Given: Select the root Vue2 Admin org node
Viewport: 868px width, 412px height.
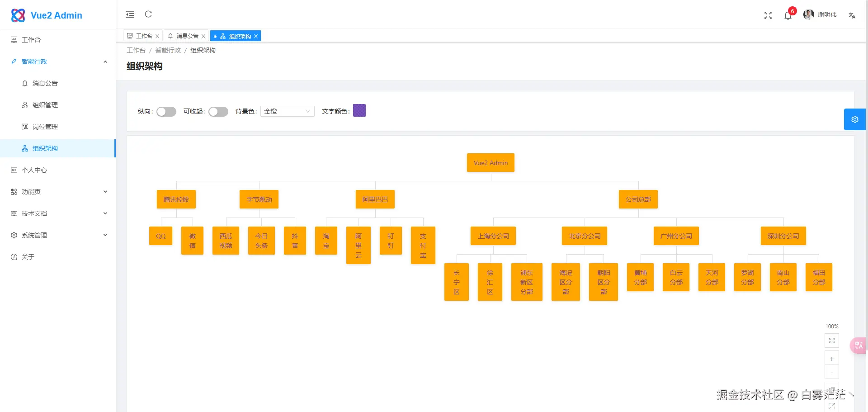Looking at the screenshot, I should [x=491, y=163].
